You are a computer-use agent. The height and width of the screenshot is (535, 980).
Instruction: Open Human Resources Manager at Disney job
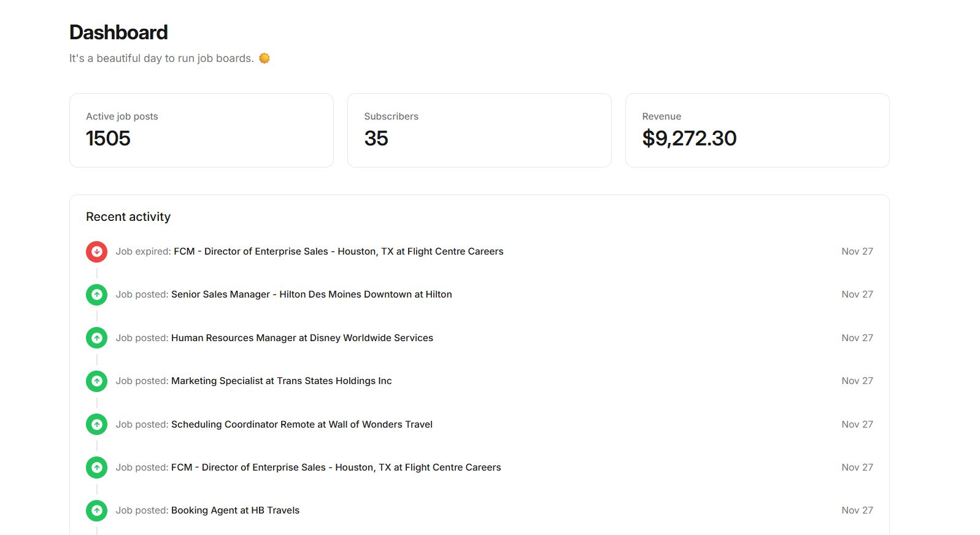click(302, 338)
